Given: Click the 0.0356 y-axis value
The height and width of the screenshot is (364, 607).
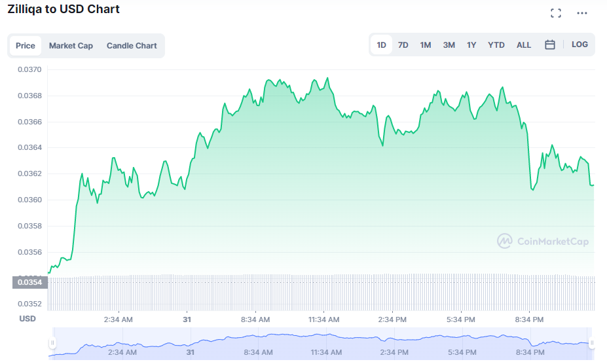Looking at the screenshot, I should [x=30, y=252].
